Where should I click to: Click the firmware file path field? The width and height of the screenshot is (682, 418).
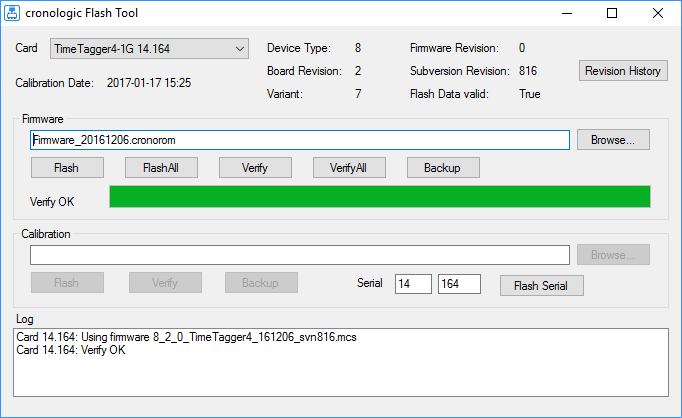point(300,140)
